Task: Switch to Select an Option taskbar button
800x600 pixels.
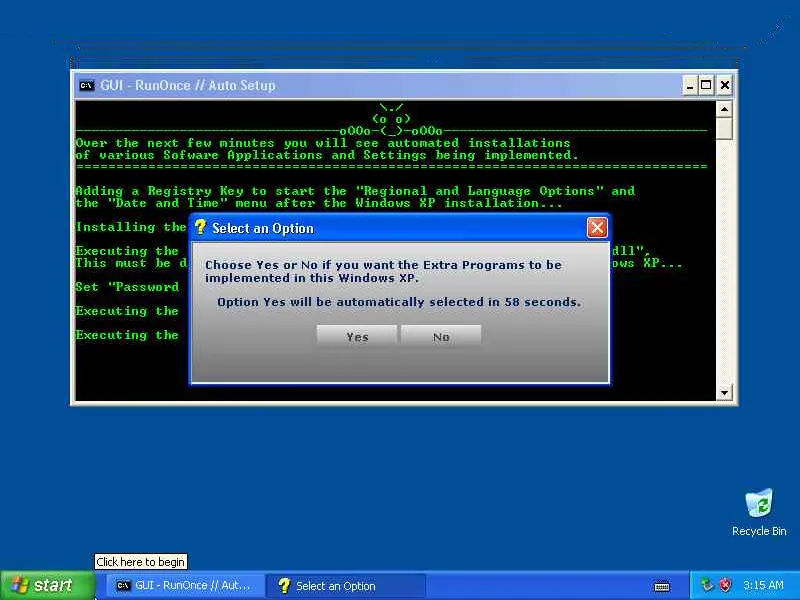Action: (346, 585)
